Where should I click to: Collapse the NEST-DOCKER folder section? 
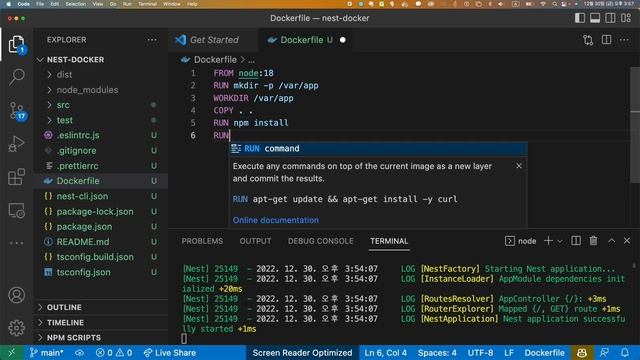pyautogui.click(x=101, y=60)
